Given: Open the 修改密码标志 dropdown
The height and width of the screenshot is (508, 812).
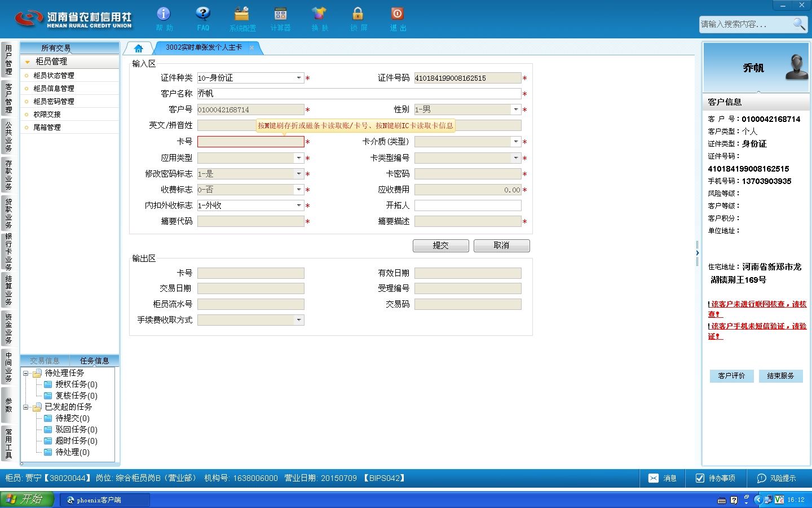Looking at the screenshot, I should [x=299, y=174].
